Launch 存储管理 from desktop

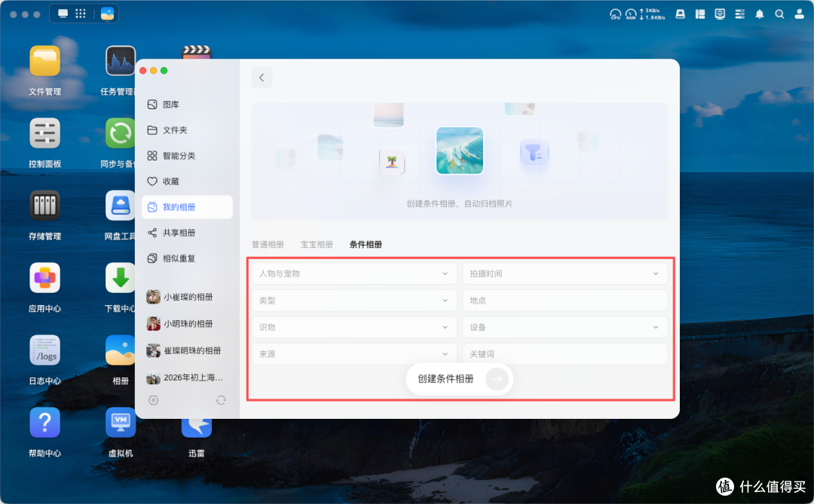(44, 206)
